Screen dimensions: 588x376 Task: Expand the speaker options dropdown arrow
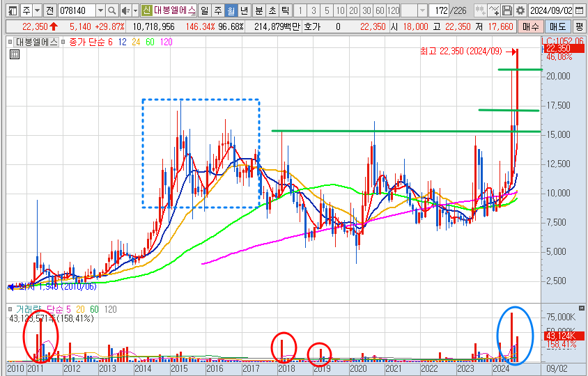pos(135,10)
